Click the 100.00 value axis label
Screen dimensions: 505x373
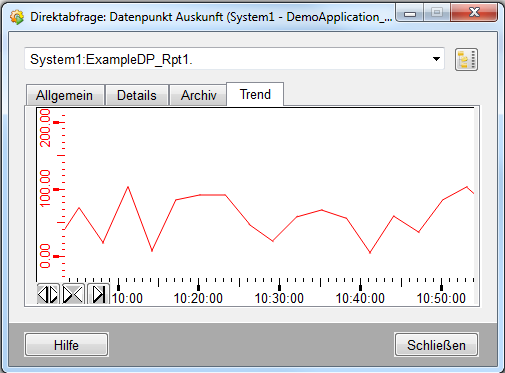tap(45, 188)
